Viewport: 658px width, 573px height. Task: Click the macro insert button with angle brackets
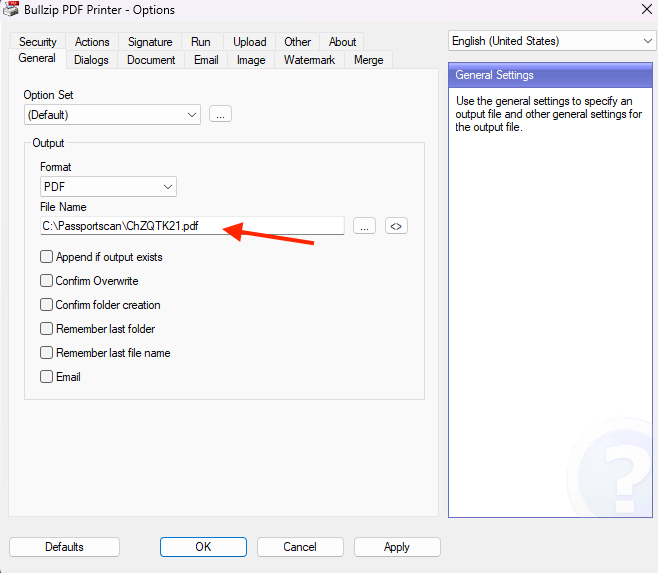(397, 227)
